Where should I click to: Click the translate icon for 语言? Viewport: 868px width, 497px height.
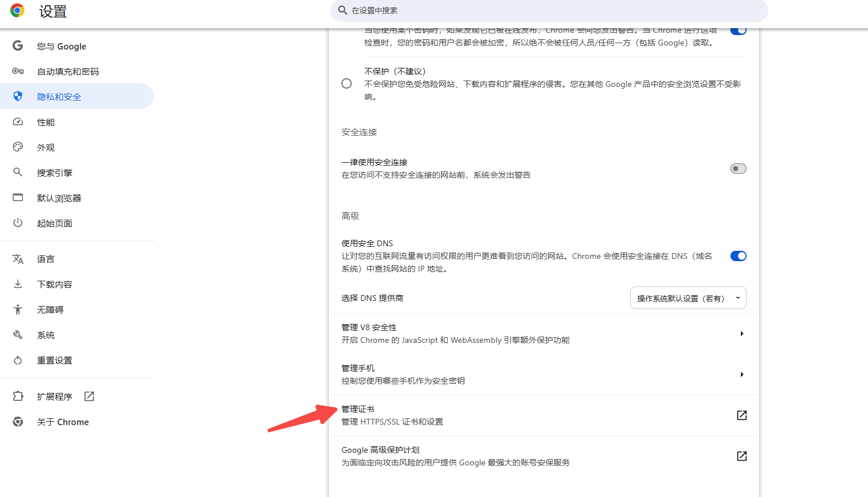[18, 259]
